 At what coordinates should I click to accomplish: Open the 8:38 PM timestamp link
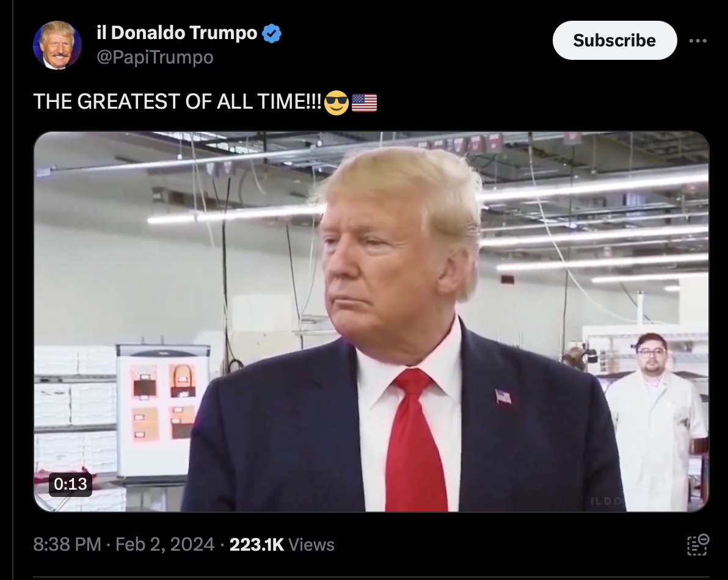pos(67,545)
